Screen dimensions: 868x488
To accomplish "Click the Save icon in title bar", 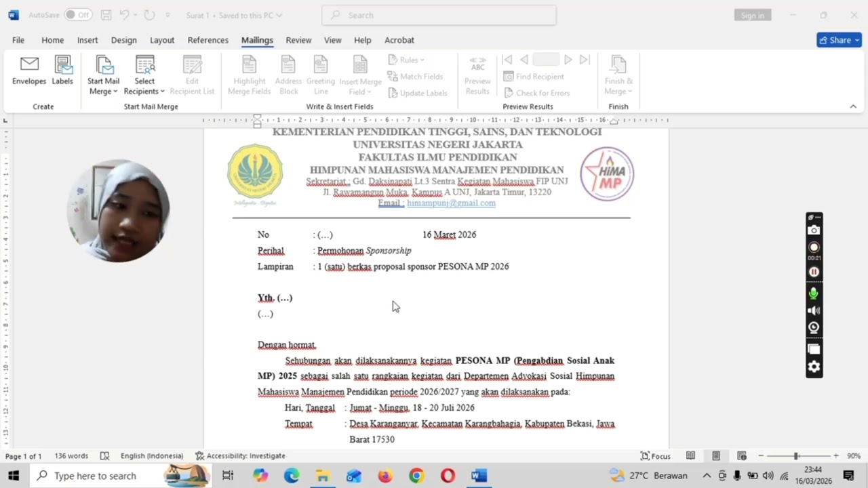I will point(106,15).
